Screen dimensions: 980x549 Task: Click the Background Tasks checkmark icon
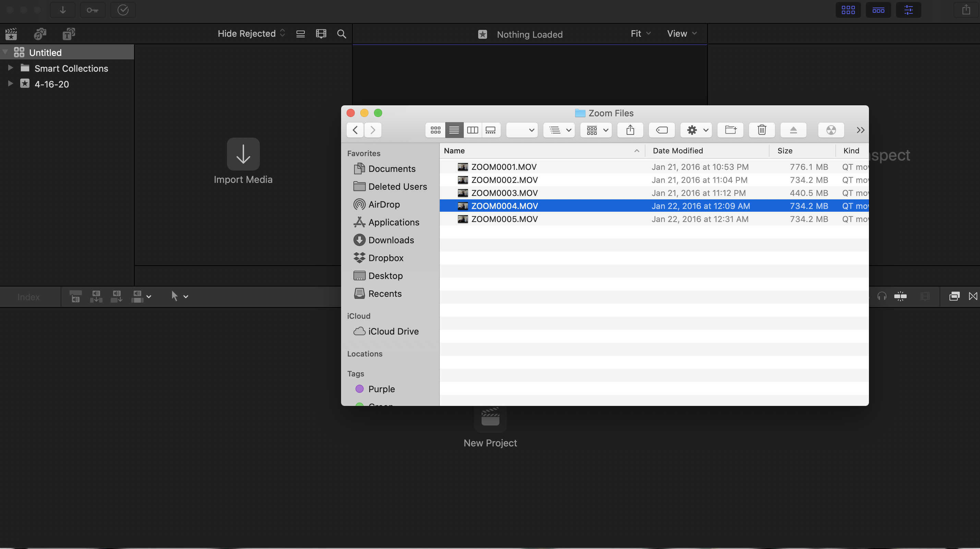pyautogui.click(x=122, y=10)
